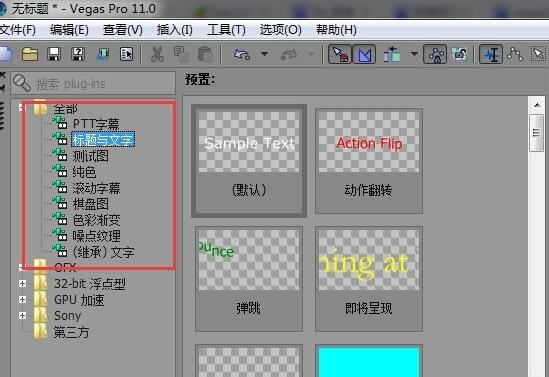
Task: Open the Undo history dropdown arrow
Action: (264, 54)
